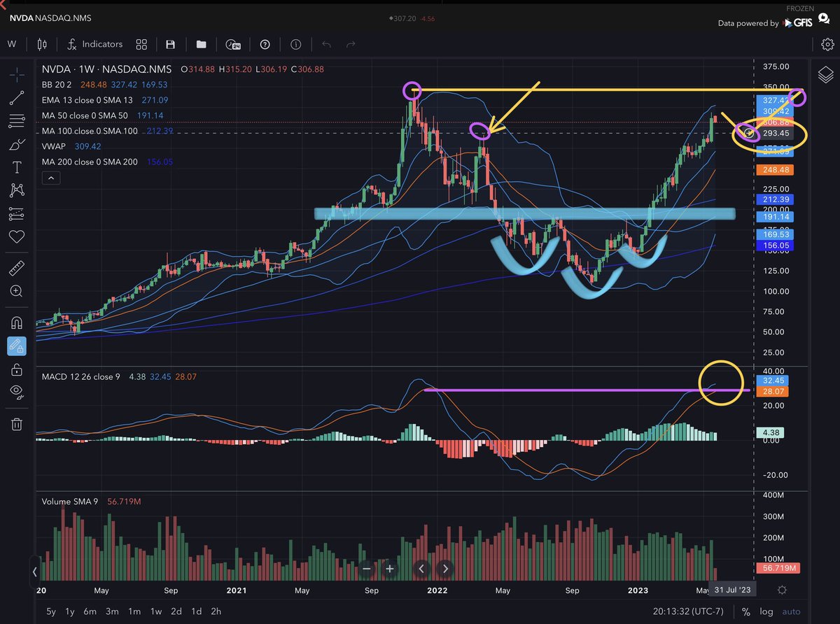Select the MA 50 close legend
The image size is (840, 624).
point(86,115)
